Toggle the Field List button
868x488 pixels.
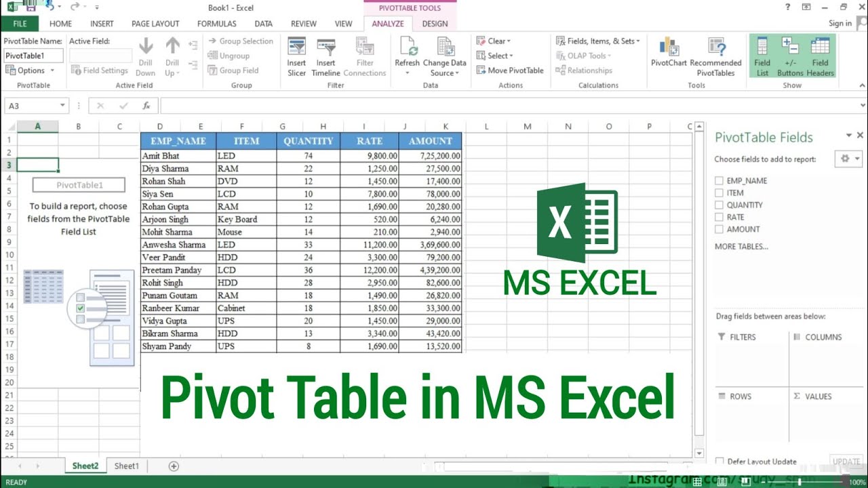click(762, 57)
